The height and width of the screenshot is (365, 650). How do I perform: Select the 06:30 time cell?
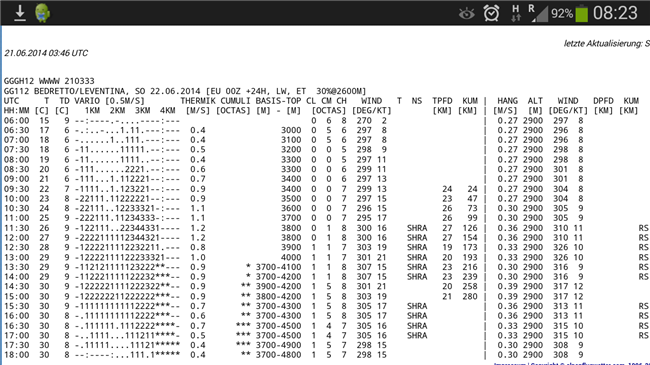(17, 130)
